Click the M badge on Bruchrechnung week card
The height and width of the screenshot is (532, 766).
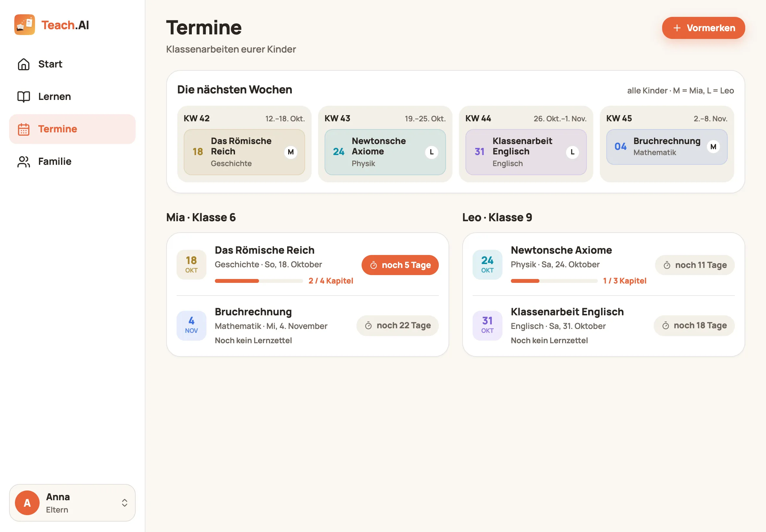click(713, 147)
